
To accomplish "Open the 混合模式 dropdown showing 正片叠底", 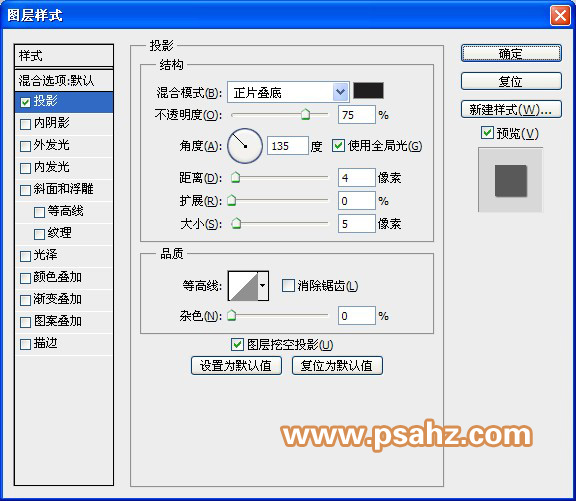I will coord(288,92).
